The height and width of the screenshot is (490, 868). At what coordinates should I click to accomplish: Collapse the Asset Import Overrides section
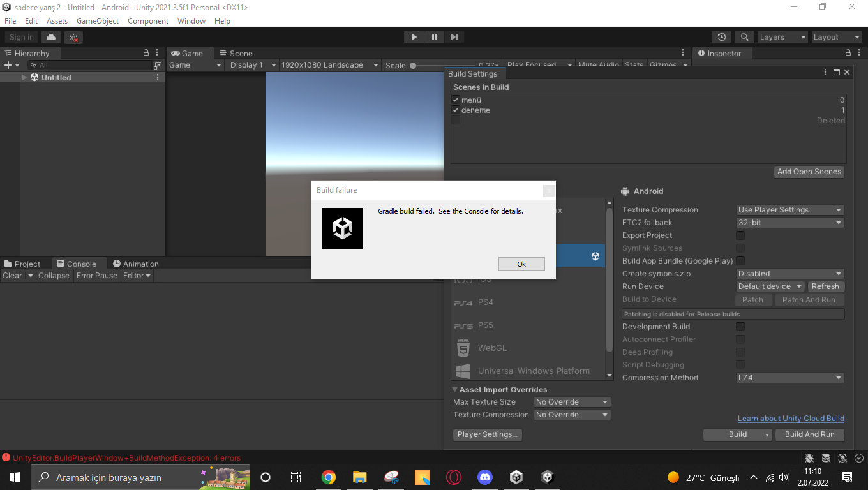[455, 390]
